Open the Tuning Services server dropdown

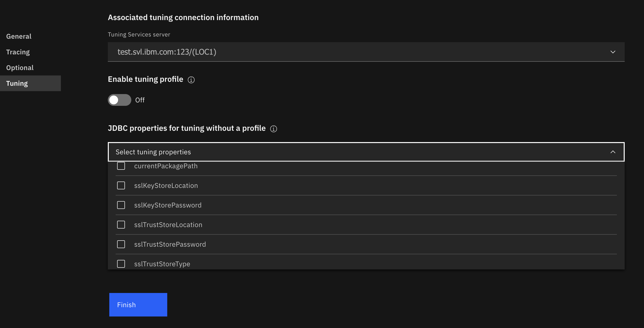pos(613,52)
